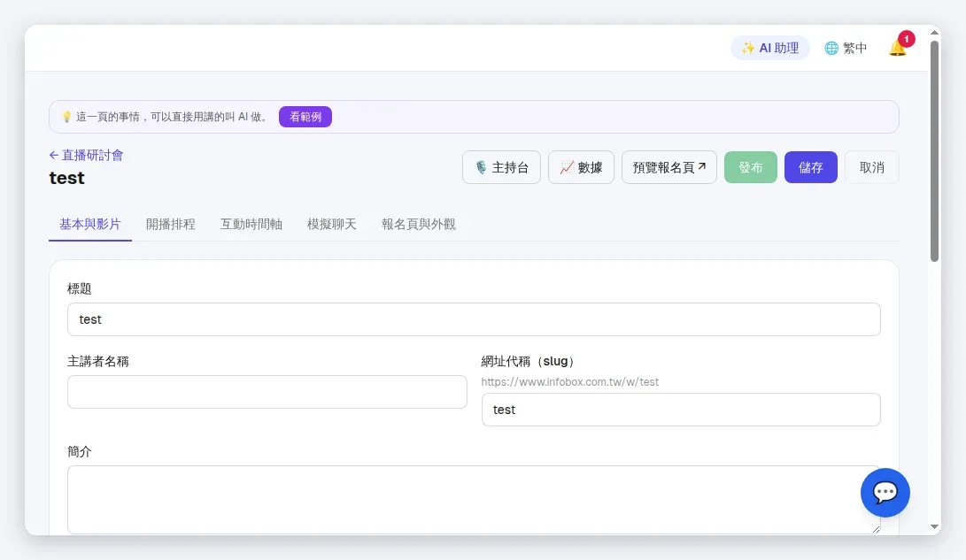
Task: Click into the 簡介 textarea
Action: coord(474,500)
